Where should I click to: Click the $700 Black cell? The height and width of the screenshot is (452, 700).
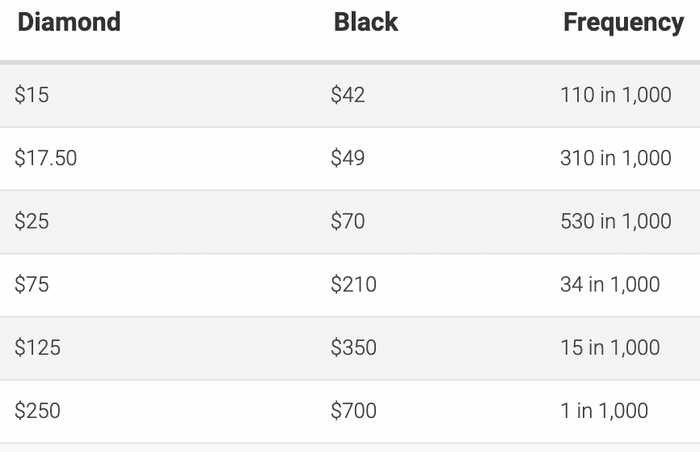tap(353, 410)
